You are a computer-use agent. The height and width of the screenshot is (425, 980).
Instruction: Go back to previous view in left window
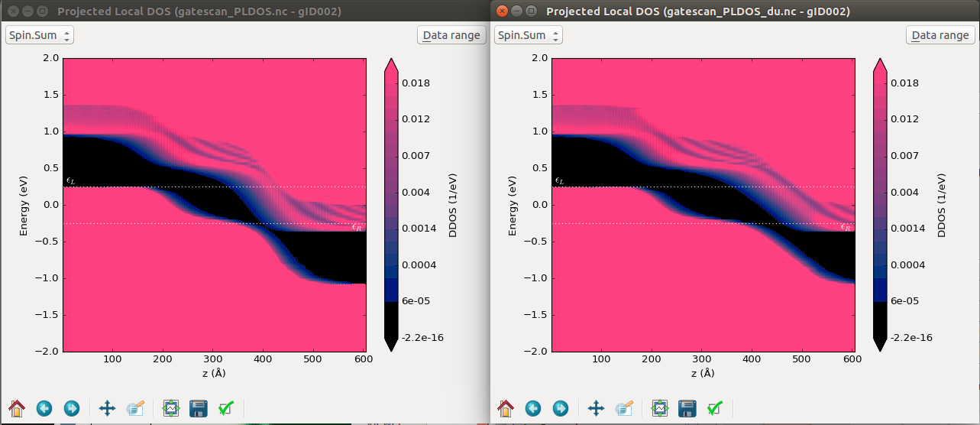(44, 408)
